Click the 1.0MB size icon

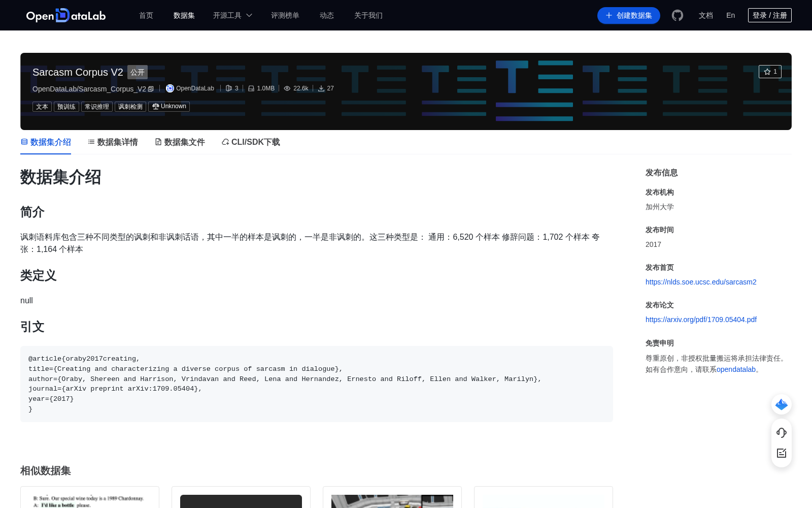click(251, 88)
